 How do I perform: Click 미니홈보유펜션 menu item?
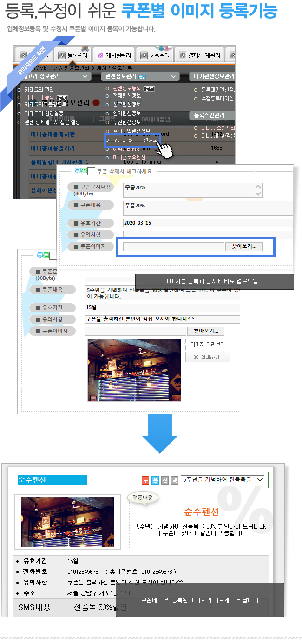(x=129, y=158)
